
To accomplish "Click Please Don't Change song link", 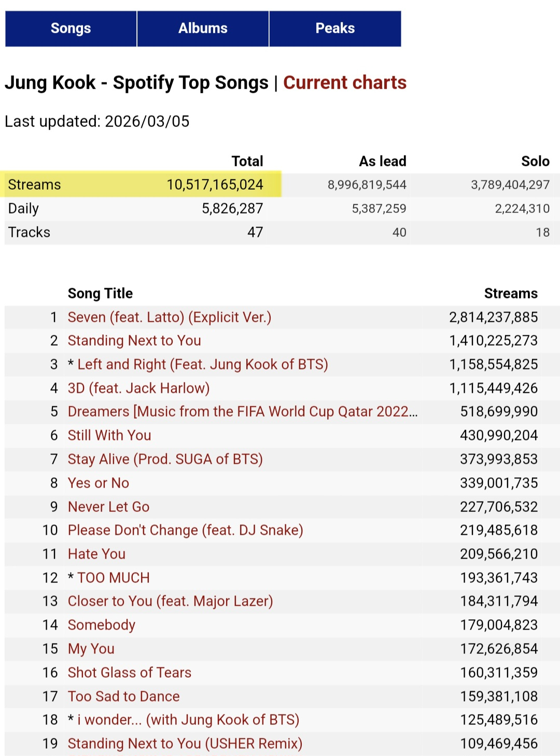I will click(185, 531).
